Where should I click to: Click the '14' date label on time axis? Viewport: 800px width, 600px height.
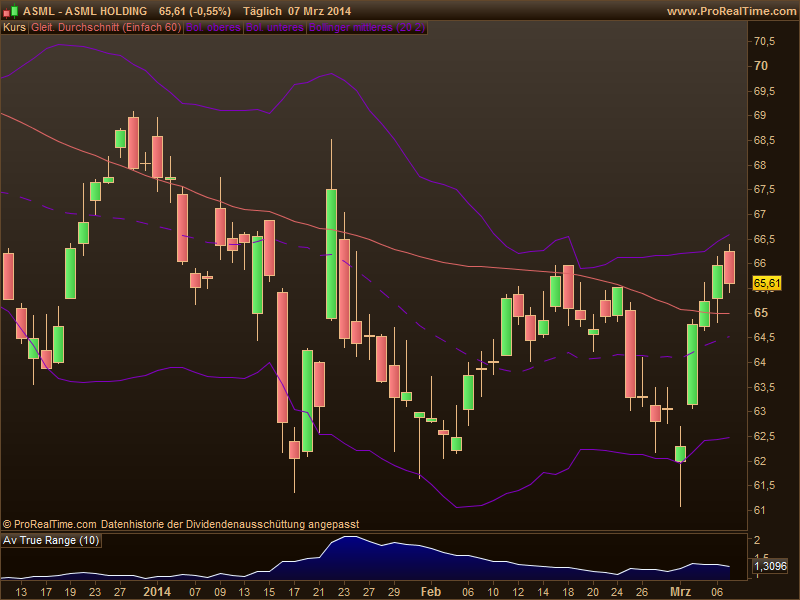543,592
